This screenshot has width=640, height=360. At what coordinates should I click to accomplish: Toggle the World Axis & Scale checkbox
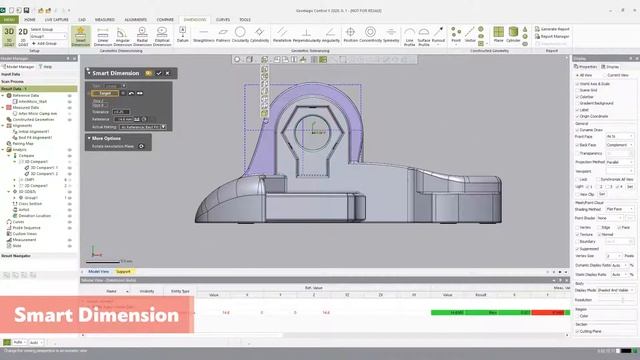coord(578,84)
